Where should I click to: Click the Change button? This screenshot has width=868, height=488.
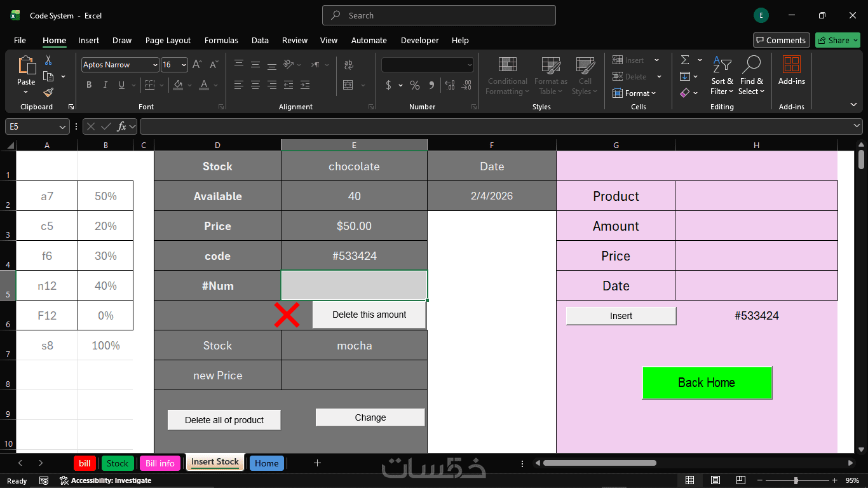[370, 417]
